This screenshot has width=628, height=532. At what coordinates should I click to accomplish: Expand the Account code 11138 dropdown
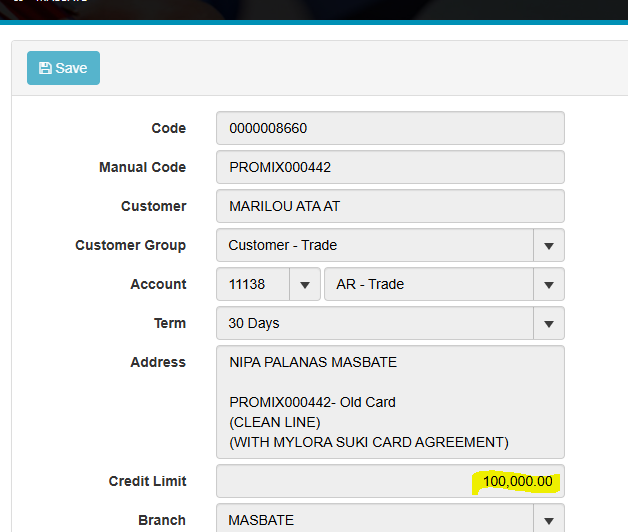click(304, 284)
